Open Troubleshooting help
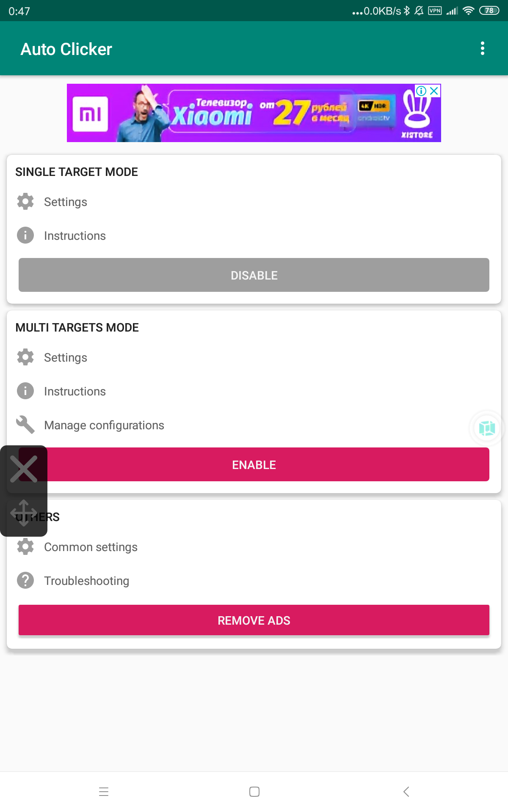Image resolution: width=508 pixels, height=812 pixels. point(86,581)
